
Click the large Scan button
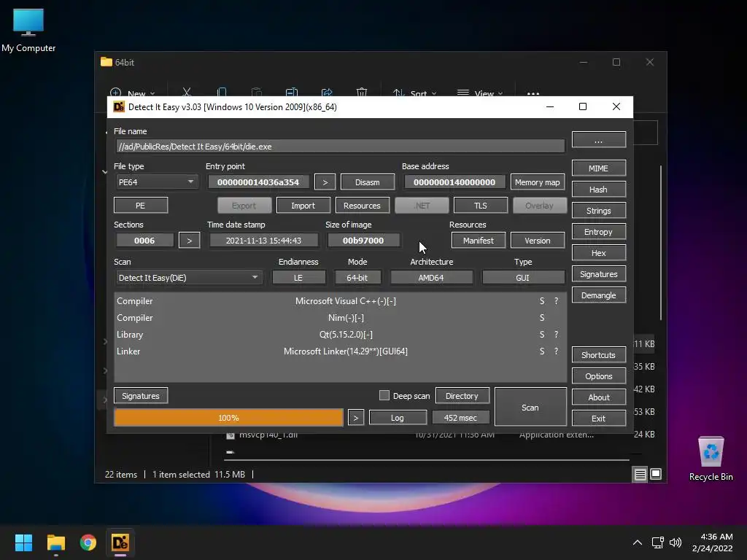coord(530,407)
